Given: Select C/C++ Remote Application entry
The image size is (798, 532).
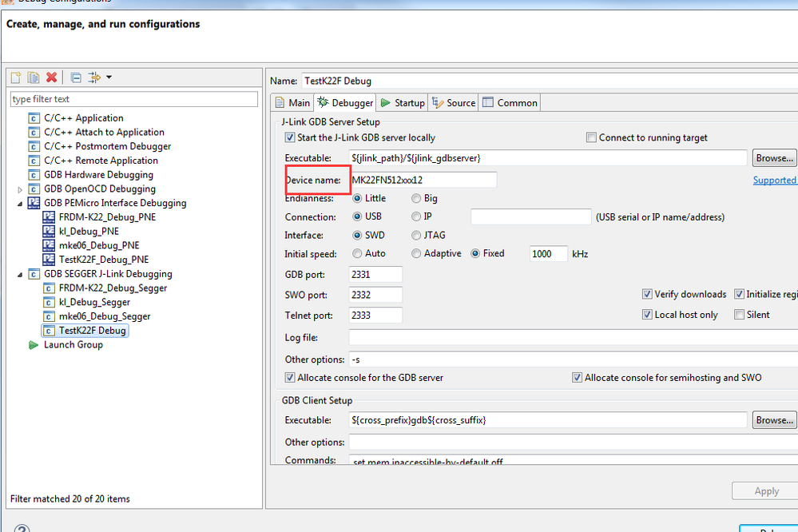Looking at the screenshot, I should coord(101,161).
